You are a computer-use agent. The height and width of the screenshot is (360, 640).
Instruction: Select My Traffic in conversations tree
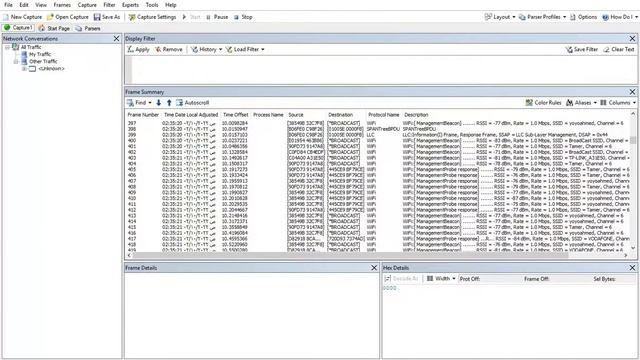tap(40, 54)
